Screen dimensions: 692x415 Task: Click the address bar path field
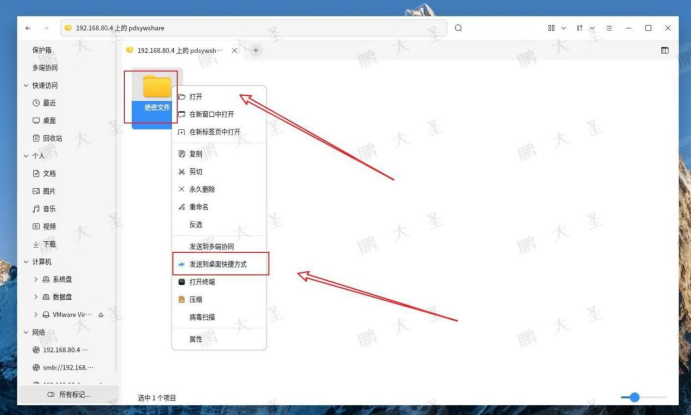(254, 28)
